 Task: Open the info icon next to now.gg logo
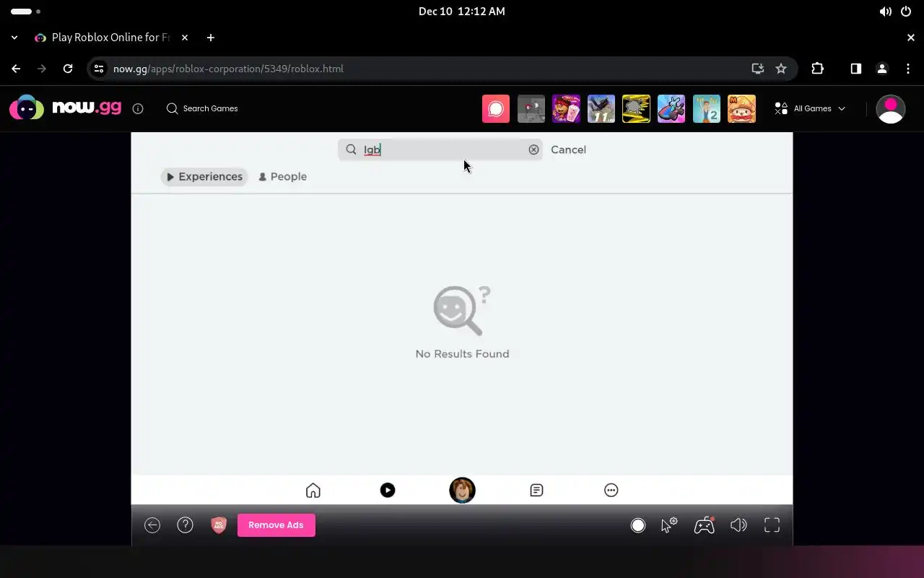click(x=138, y=108)
